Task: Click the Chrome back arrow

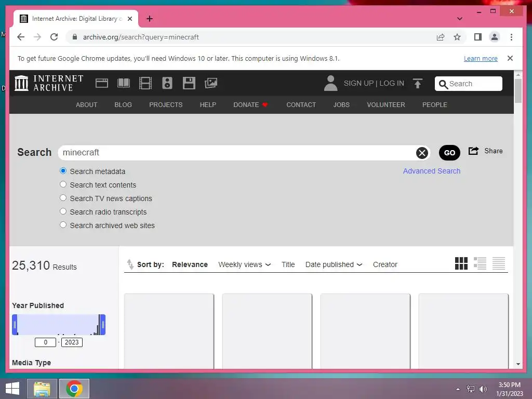Action: point(21,37)
